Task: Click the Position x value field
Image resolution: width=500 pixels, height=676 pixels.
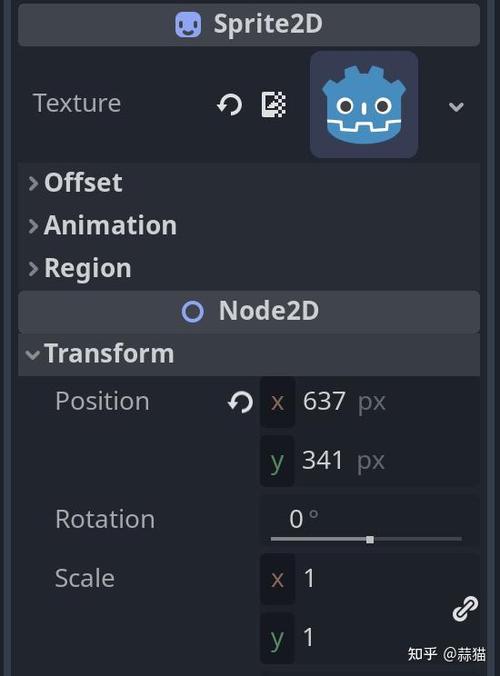Action: 370,402
